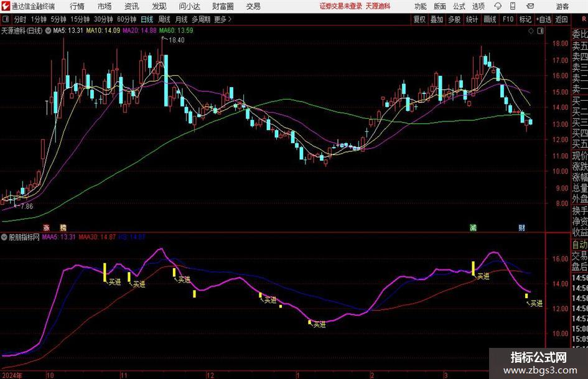Open the 资讯 menu
588x379 pixels.
click(132, 6)
